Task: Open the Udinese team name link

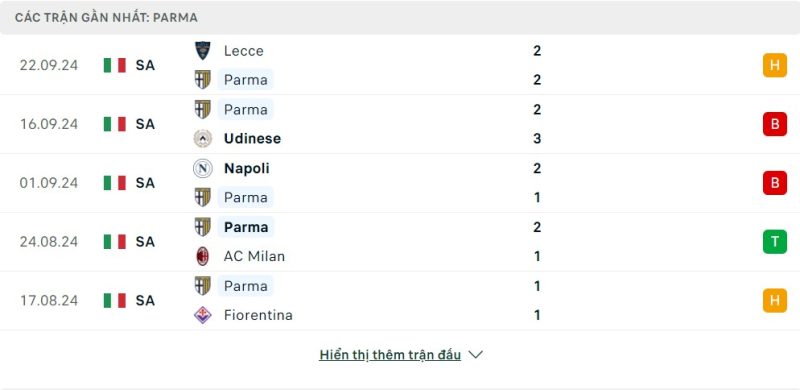Action: click(x=252, y=138)
